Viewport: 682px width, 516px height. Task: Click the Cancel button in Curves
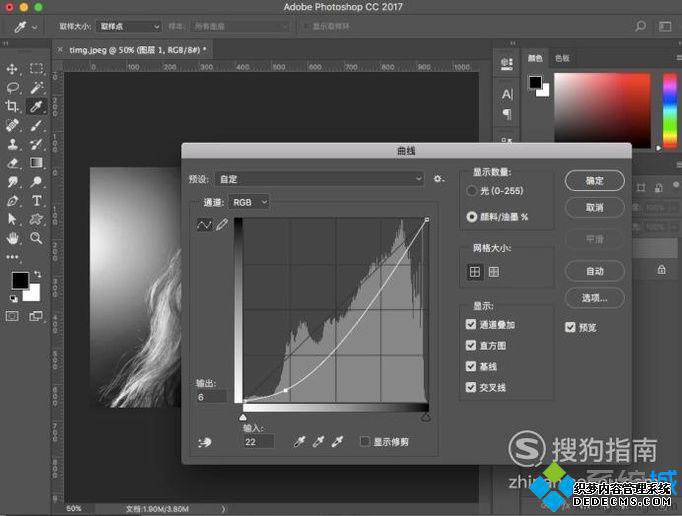[594, 208]
